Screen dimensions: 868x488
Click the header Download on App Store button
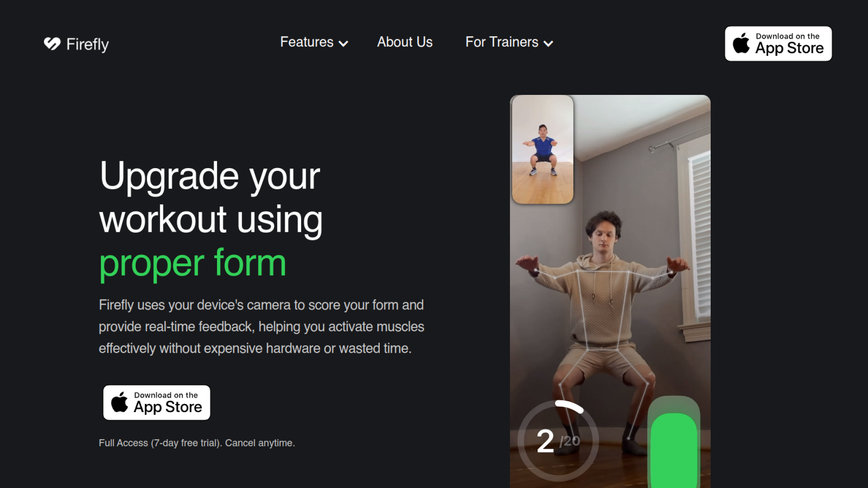click(778, 43)
